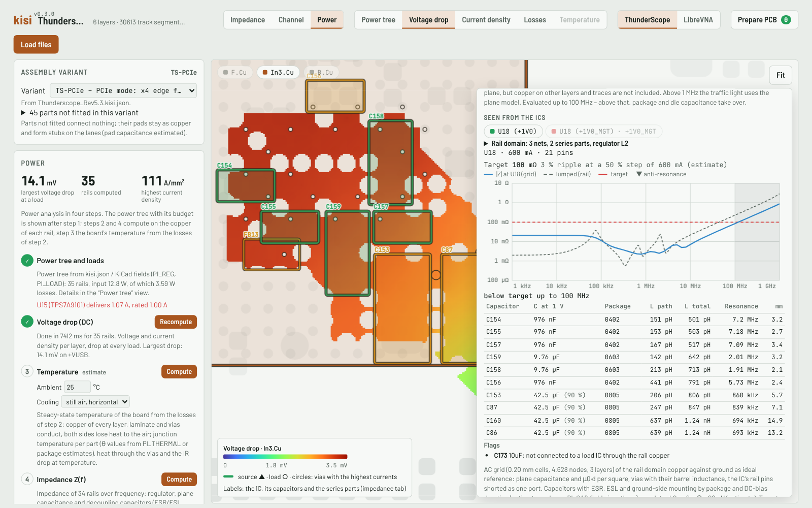Select capacitor C158 outline on the board
The image size is (812, 508).
391,162
